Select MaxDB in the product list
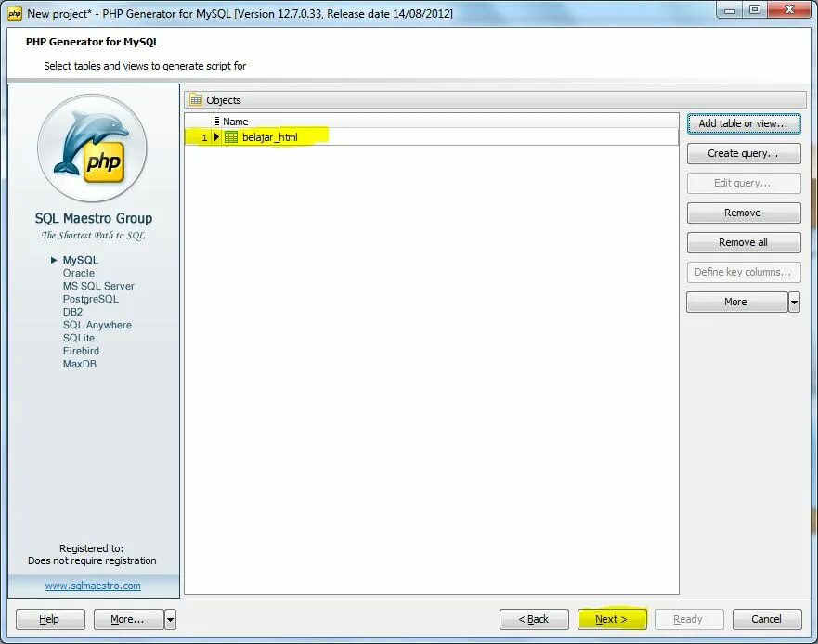This screenshot has height=644, width=818. pos(80,365)
